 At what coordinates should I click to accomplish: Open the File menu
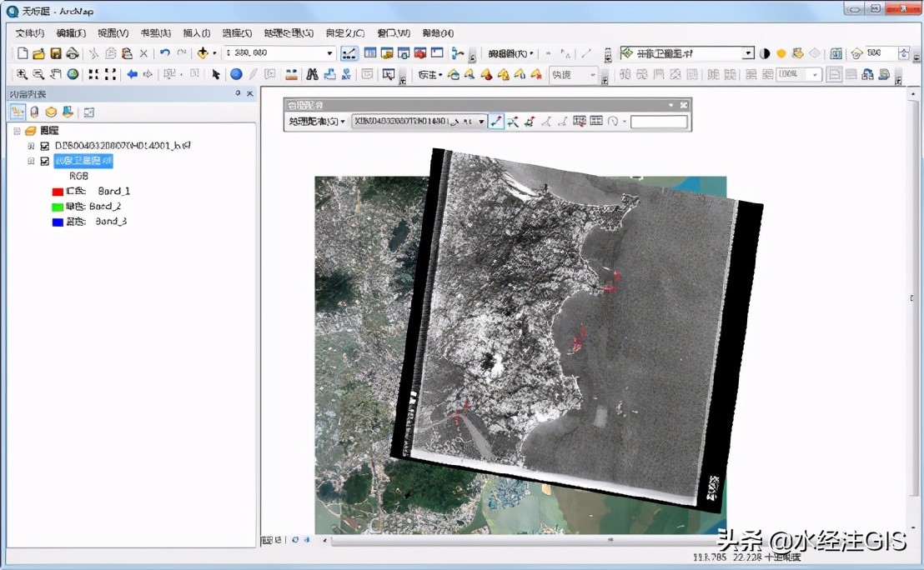click(29, 33)
